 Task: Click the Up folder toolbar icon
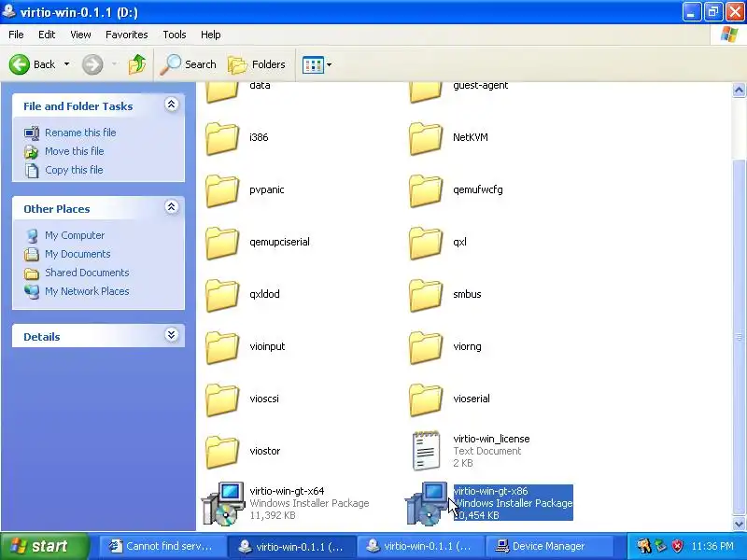point(137,64)
